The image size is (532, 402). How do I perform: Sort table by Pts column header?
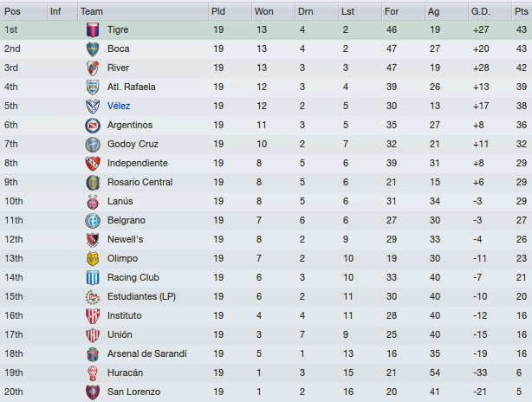pyautogui.click(x=522, y=11)
